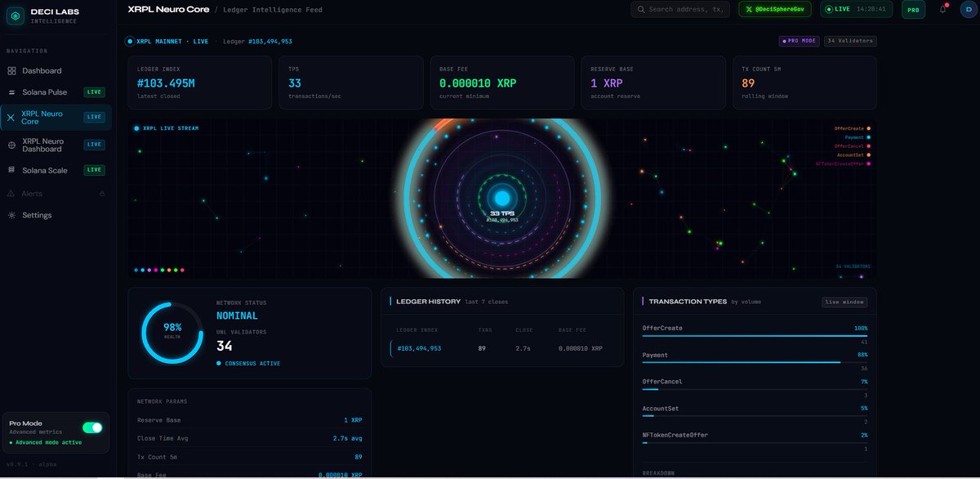Image resolution: width=980 pixels, height=479 pixels.
Task: Click the 34 Validators badge
Action: 850,41
